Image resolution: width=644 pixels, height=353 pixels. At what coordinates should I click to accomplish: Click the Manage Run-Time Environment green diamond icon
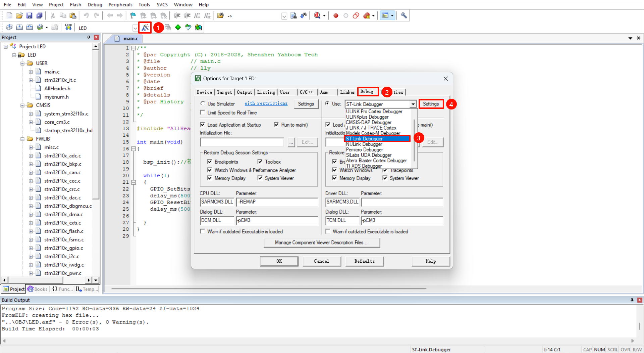[178, 28]
